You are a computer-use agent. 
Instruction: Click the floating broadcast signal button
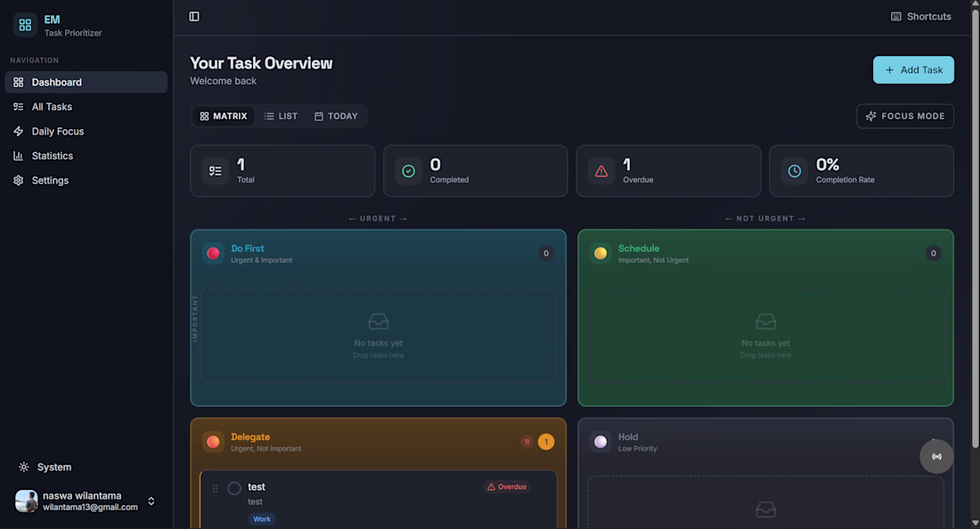[x=936, y=457]
